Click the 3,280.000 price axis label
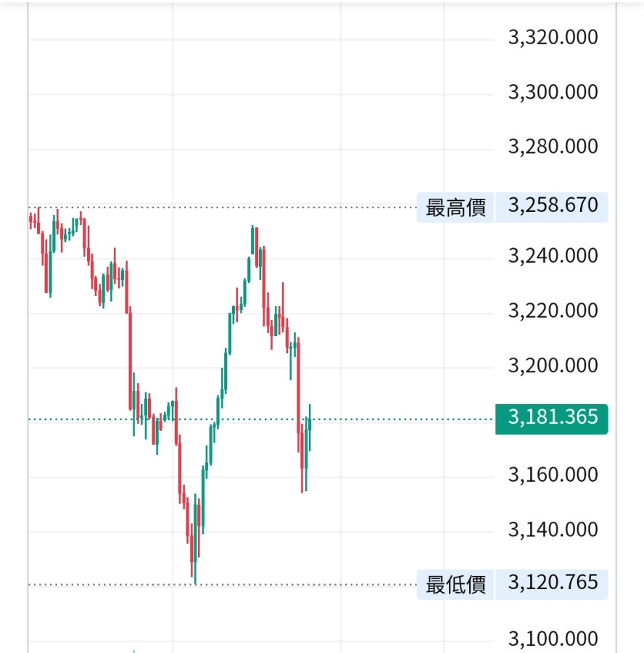644x653 pixels. (553, 147)
